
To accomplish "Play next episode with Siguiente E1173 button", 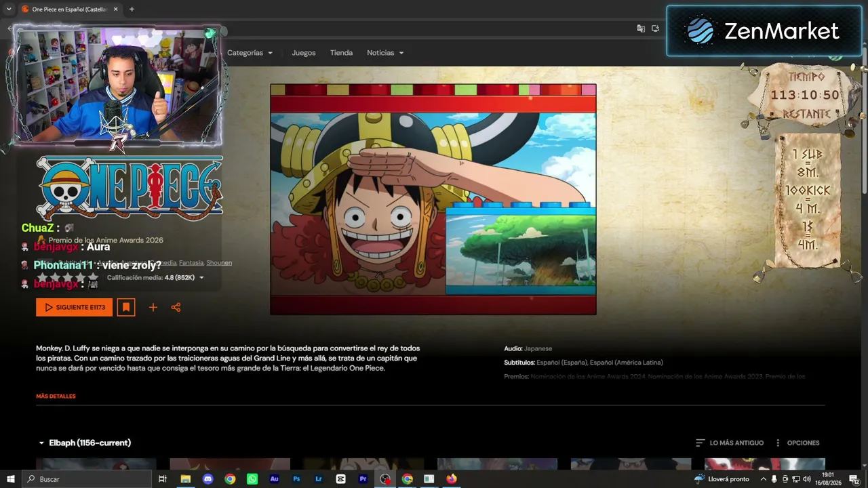I will tap(75, 307).
